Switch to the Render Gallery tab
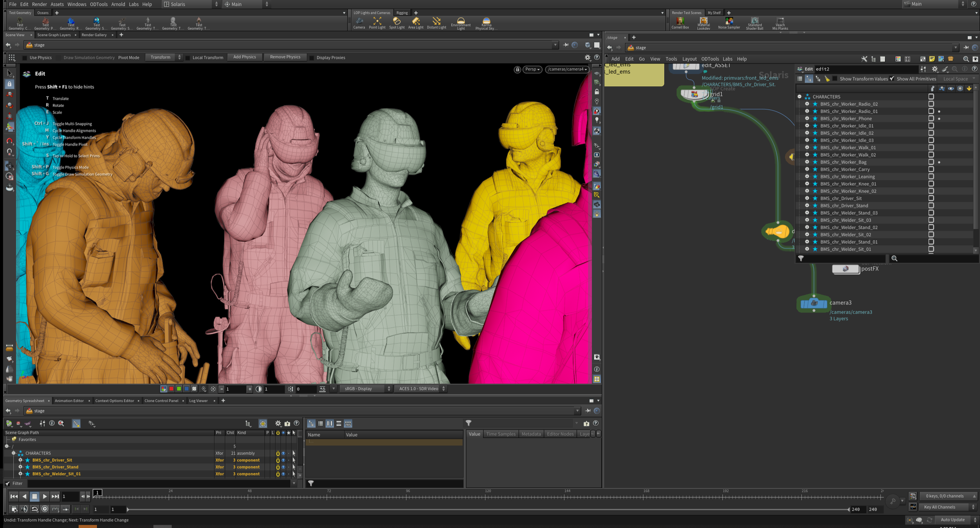 pos(94,35)
